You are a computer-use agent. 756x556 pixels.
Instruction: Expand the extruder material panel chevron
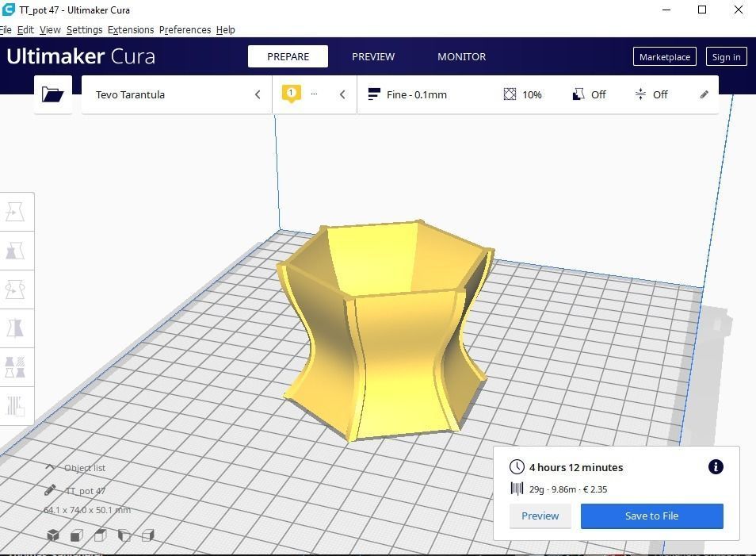(x=342, y=94)
